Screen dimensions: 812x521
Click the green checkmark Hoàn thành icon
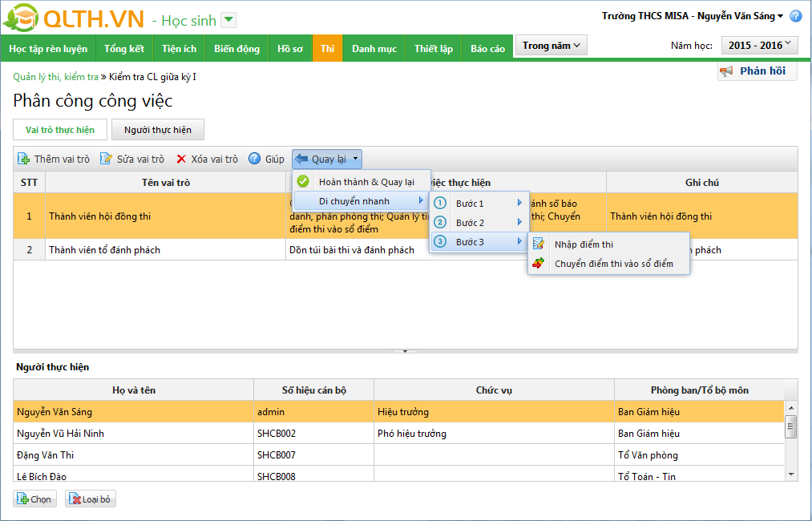[303, 182]
